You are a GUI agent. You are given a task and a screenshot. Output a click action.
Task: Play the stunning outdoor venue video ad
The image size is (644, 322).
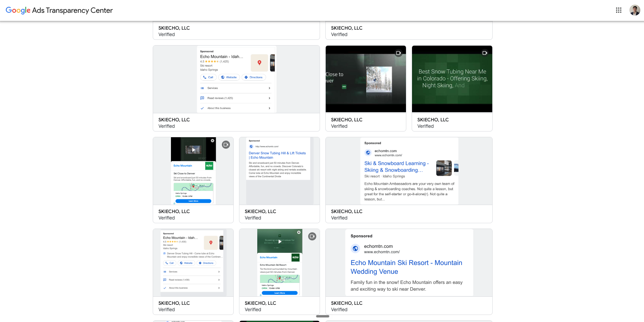pyautogui.click(x=280, y=241)
